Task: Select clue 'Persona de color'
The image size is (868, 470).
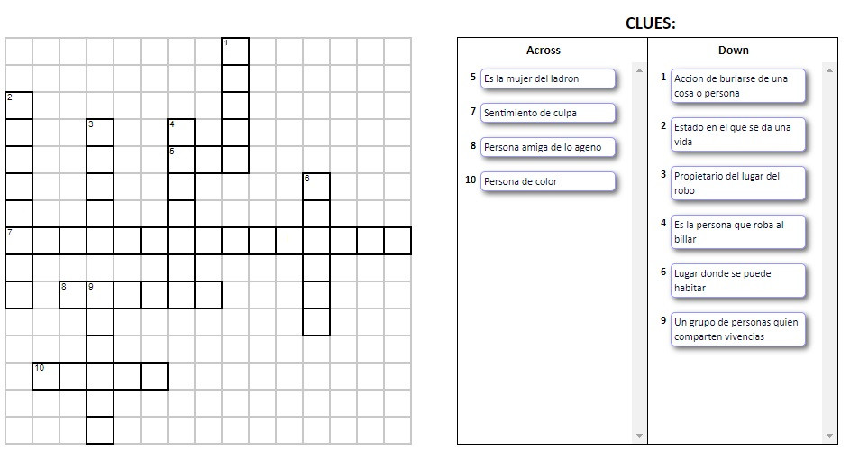Action: [547, 182]
